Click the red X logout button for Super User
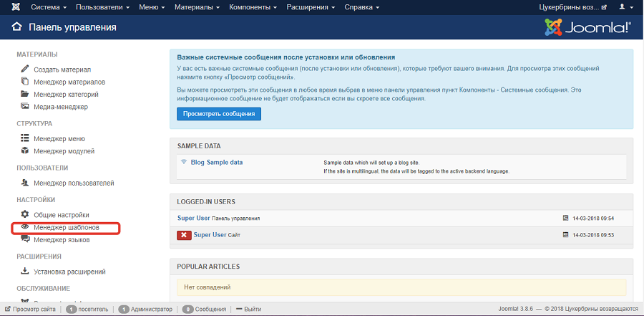 click(184, 235)
